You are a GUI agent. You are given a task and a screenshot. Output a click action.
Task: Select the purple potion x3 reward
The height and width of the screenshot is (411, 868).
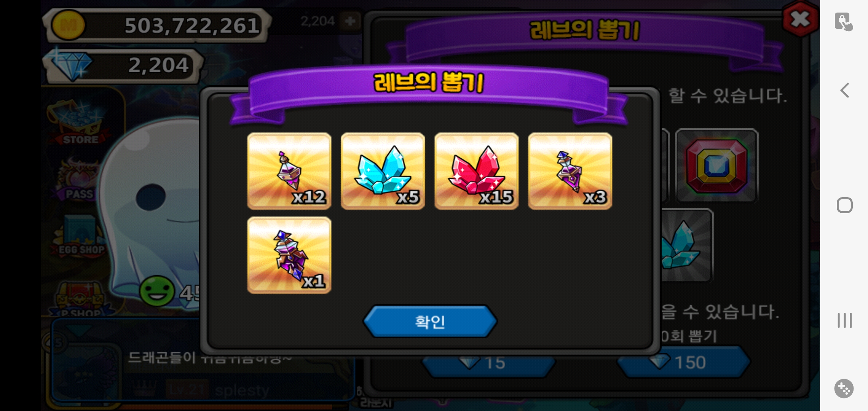tap(570, 171)
